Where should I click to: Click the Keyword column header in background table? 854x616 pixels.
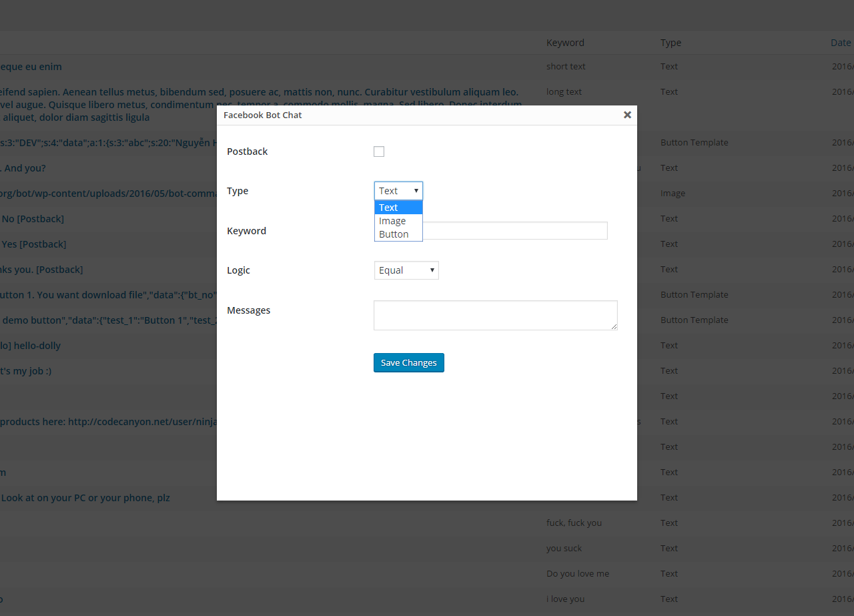(565, 43)
